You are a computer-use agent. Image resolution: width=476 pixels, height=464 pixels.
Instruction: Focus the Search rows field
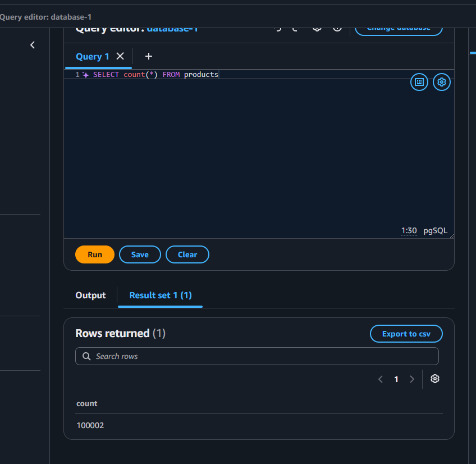257,356
